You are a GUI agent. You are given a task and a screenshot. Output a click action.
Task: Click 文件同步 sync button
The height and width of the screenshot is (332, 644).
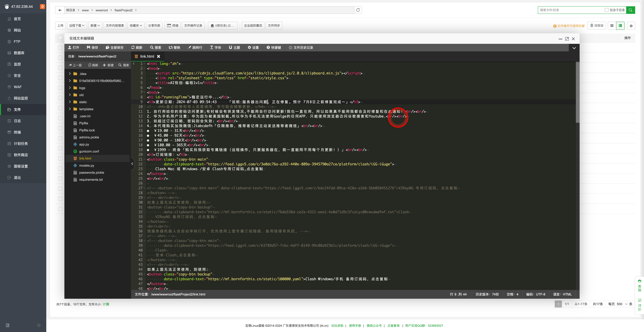(274, 26)
